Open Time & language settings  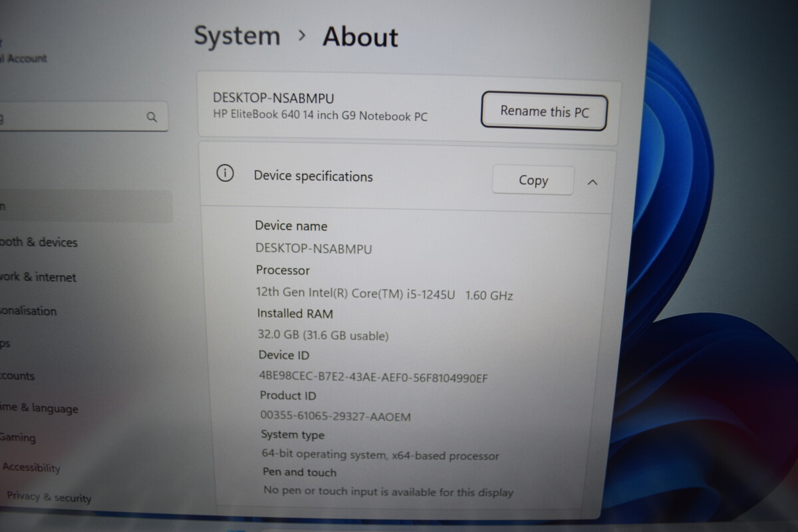39,408
